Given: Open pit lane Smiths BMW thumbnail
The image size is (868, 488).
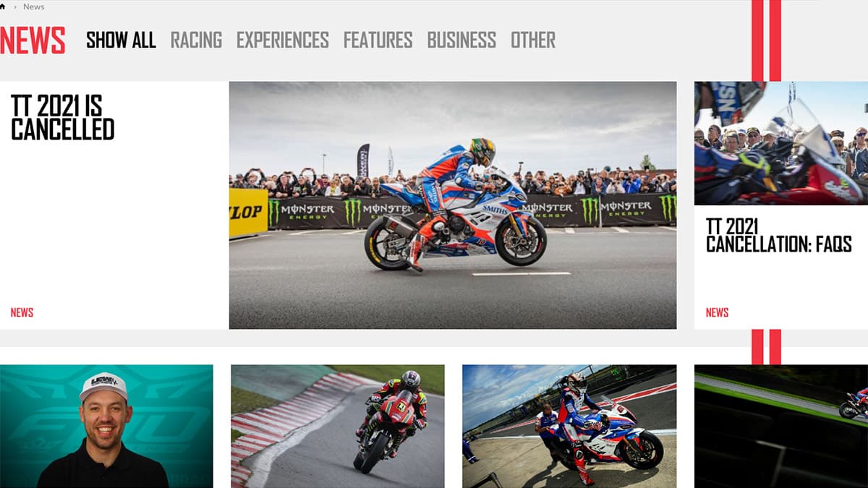Looking at the screenshot, I should click(x=569, y=427).
